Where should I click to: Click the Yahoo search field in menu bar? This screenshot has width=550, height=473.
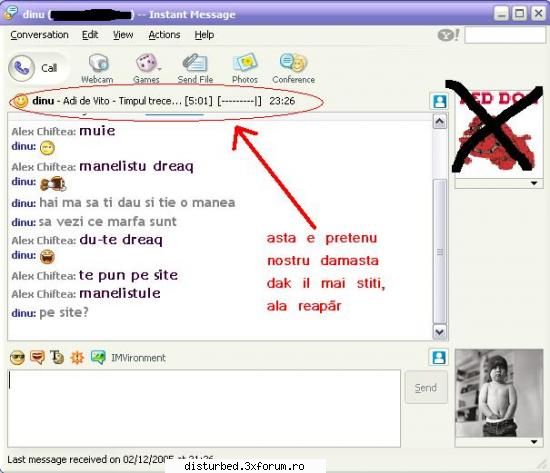(x=505, y=35)
